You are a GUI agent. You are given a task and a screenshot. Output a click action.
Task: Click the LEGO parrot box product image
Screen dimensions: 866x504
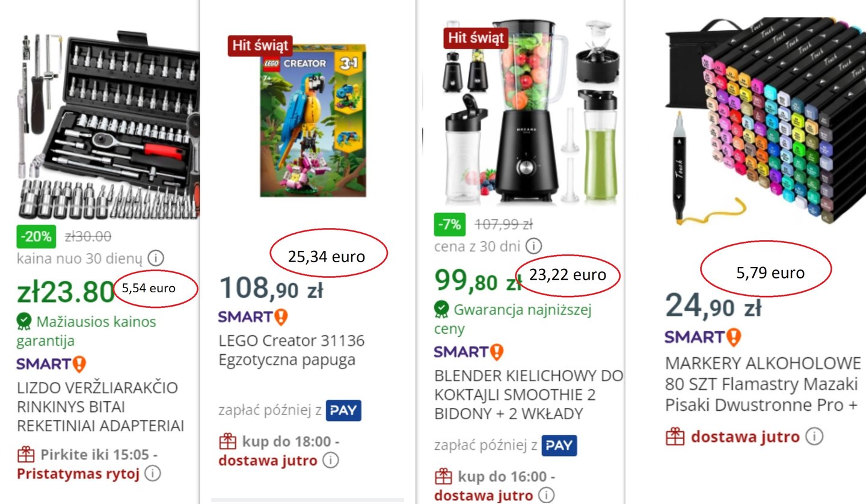pos(313,120)
